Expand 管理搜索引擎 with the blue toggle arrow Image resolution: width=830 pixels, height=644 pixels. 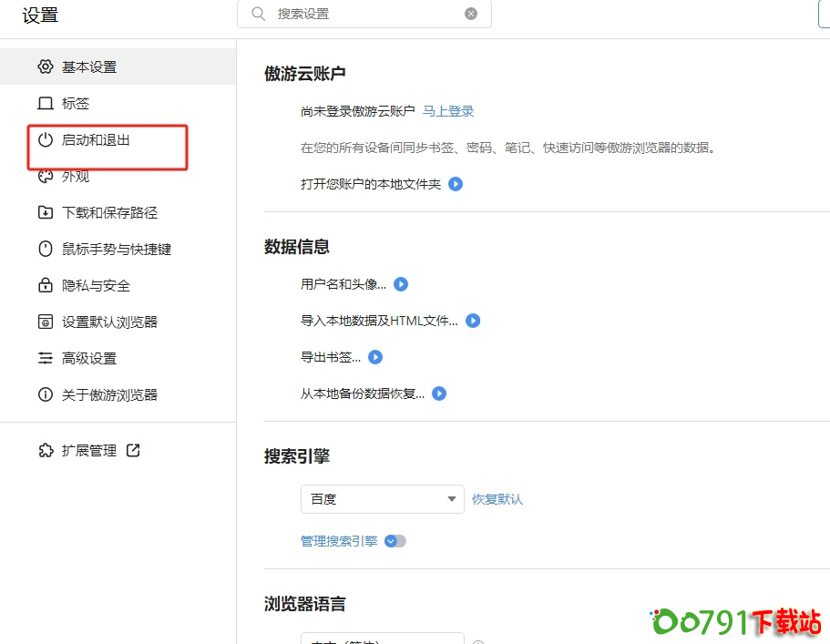[395, 541]
